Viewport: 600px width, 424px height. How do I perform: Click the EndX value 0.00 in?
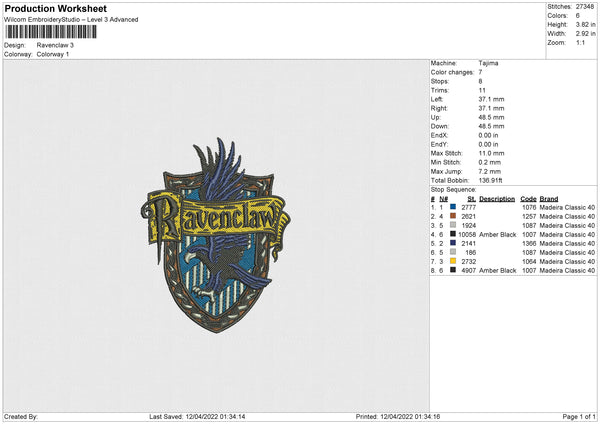coord(488,135)
